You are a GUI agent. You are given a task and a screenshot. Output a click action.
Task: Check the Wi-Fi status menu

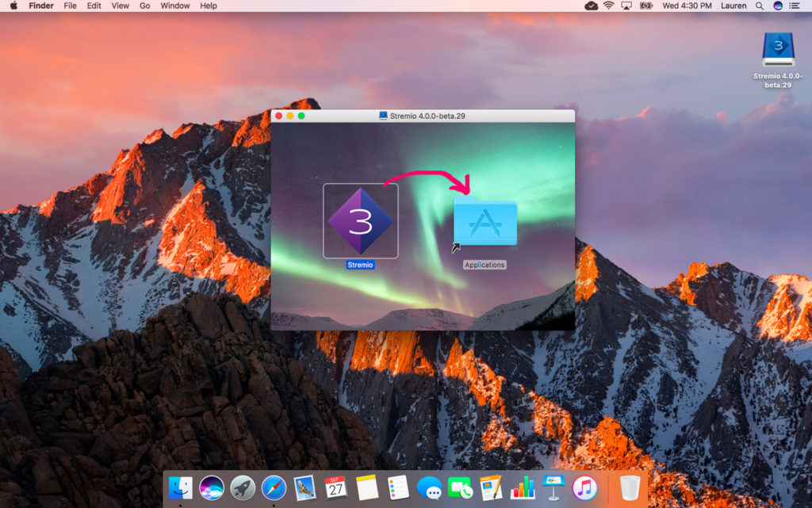point(608,6)
